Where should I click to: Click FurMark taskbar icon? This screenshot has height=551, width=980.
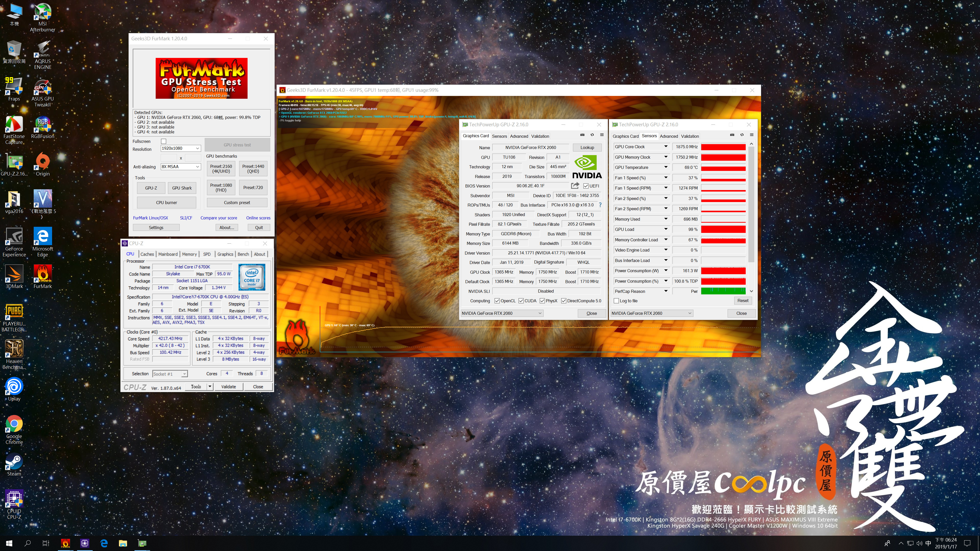(x=65, y=543)
